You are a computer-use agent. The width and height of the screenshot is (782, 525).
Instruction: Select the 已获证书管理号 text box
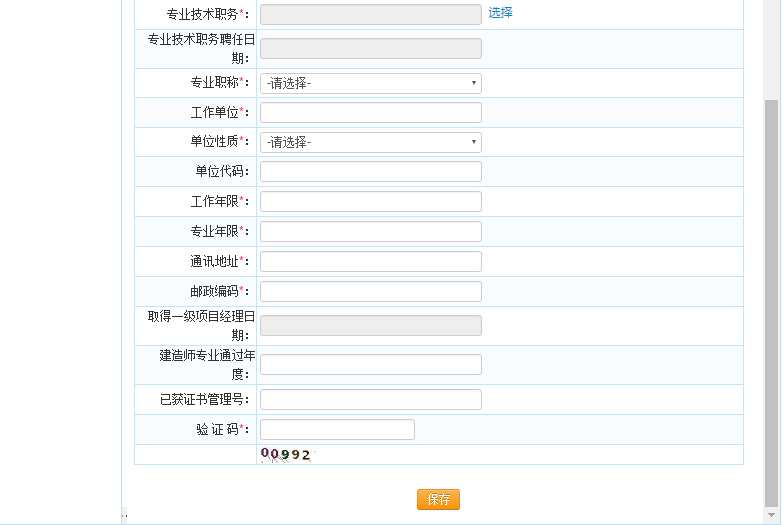coord(370,400)
